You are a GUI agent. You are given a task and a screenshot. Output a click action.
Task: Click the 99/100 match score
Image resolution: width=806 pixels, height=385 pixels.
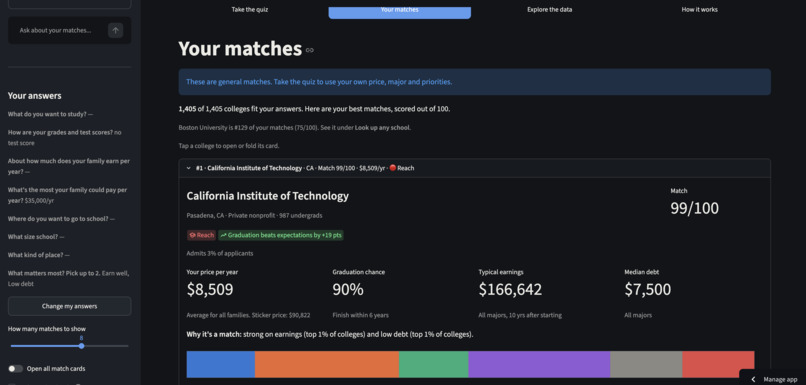pyautogui.click(x=694, y=208)
